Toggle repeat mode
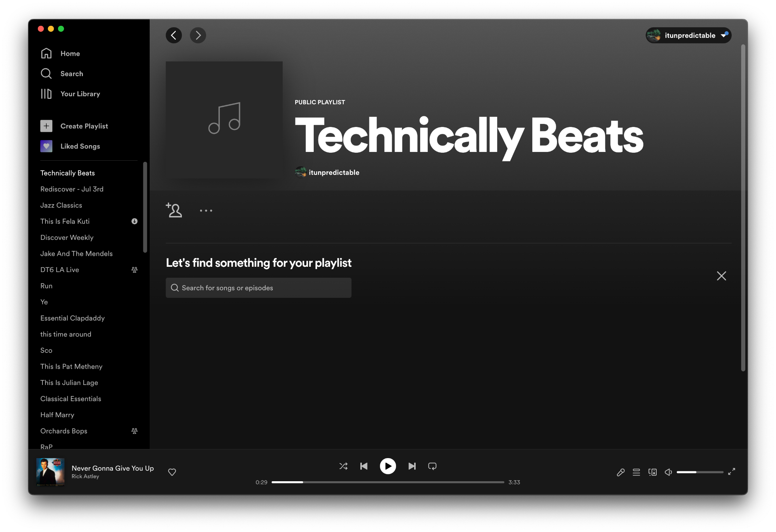 coord(432,466)
